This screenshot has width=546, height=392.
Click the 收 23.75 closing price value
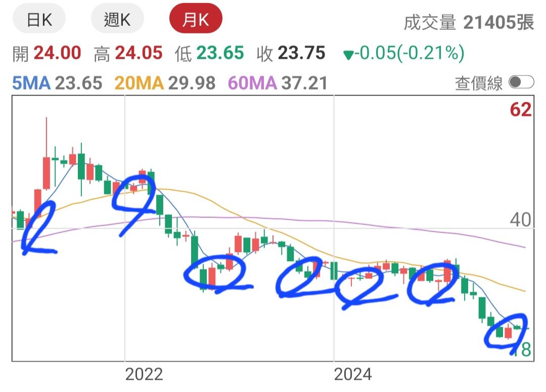(291, 53)
